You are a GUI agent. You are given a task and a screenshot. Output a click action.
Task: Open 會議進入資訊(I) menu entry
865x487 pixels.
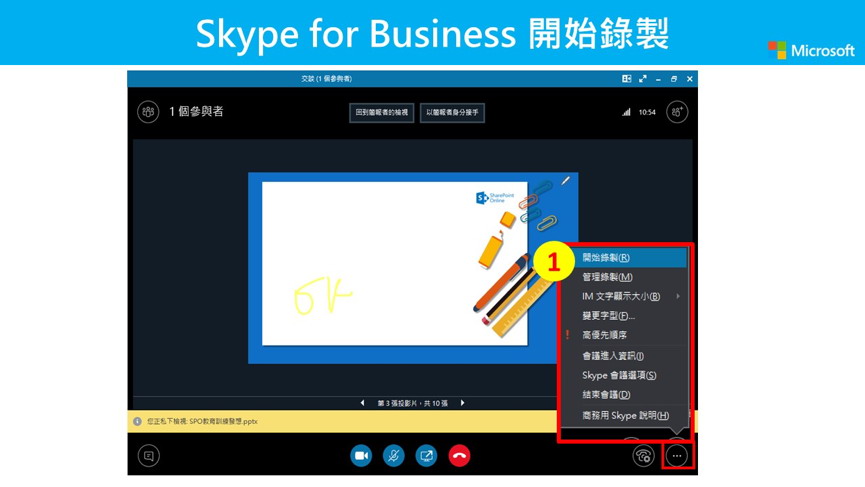[624, 356]
